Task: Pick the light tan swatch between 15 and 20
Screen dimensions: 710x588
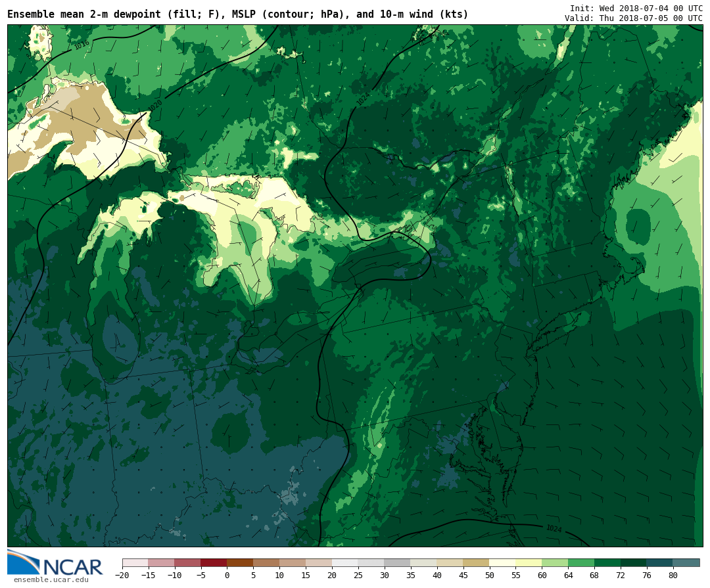Action: tap(319, 562)
